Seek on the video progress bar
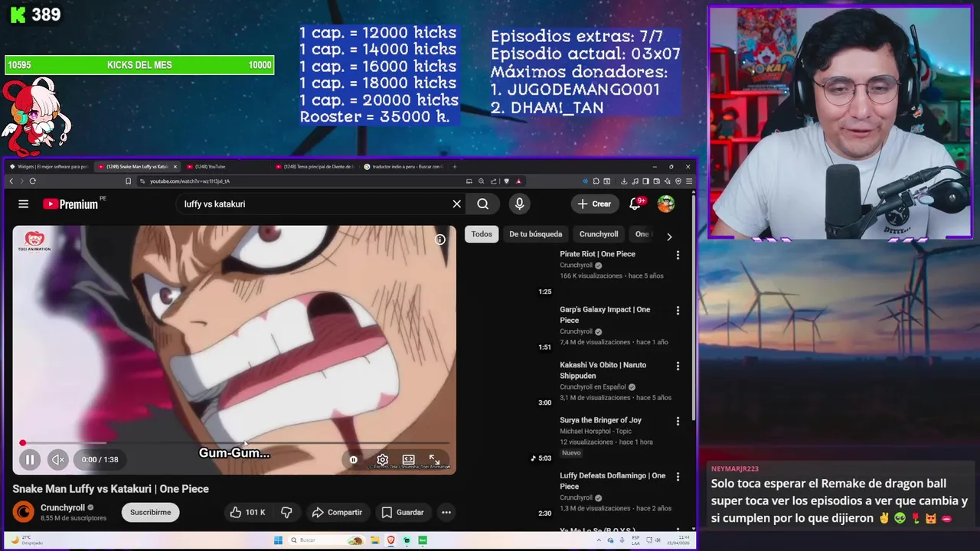Viewport: 980px width, 551px height. [x=234, y=443]
